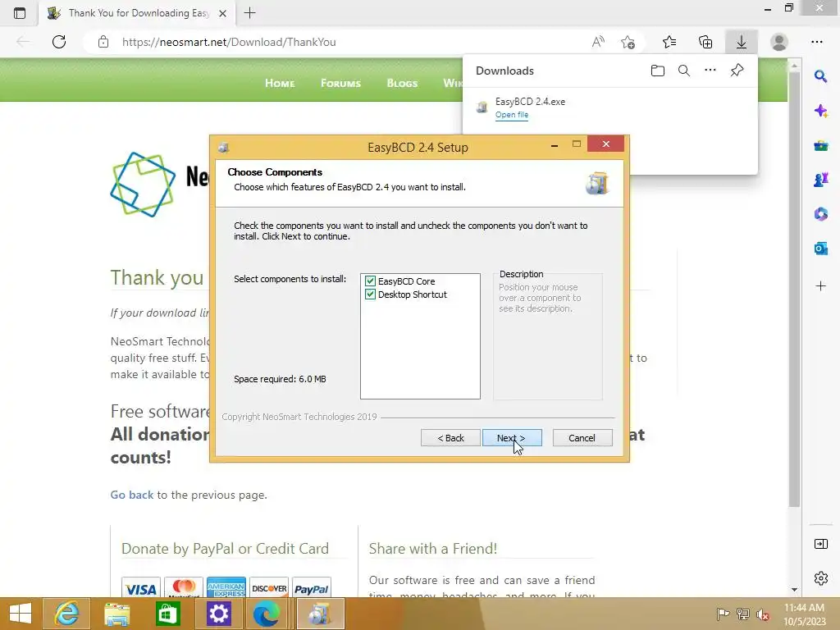Open the sidebar Microsoft 365 icon

820,214
